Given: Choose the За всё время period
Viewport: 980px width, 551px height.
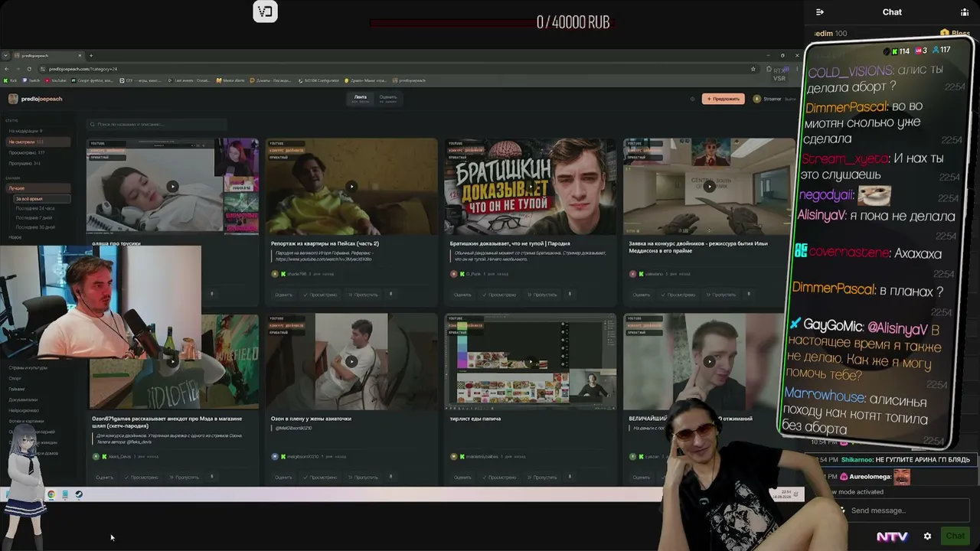Looking at the screenshot, I should [x=42, y=199].
